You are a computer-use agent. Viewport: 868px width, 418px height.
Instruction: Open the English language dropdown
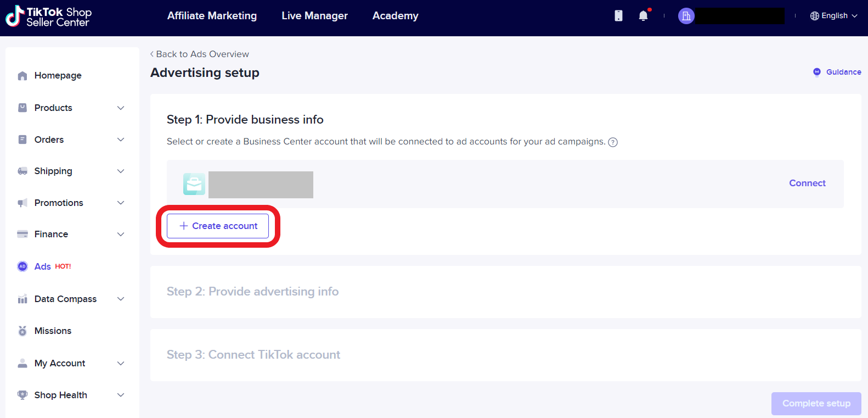tap(834, 16)
